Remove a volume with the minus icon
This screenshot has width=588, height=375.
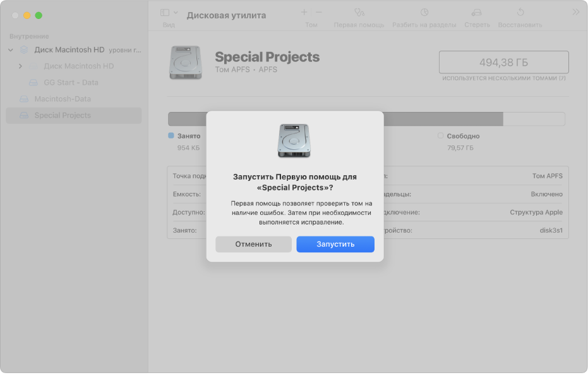[x=319, y=12]
